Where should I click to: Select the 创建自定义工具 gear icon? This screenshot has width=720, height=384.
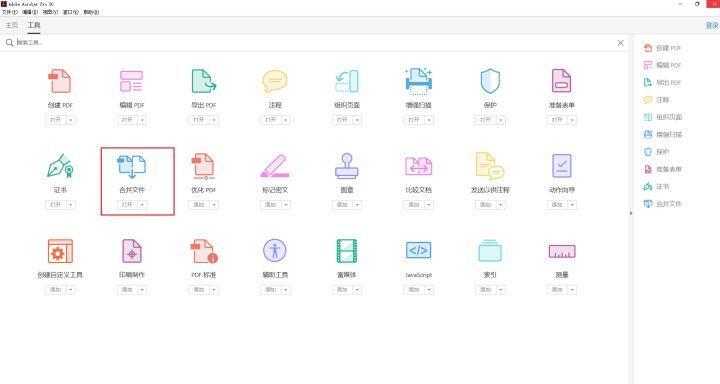(60, 251)
